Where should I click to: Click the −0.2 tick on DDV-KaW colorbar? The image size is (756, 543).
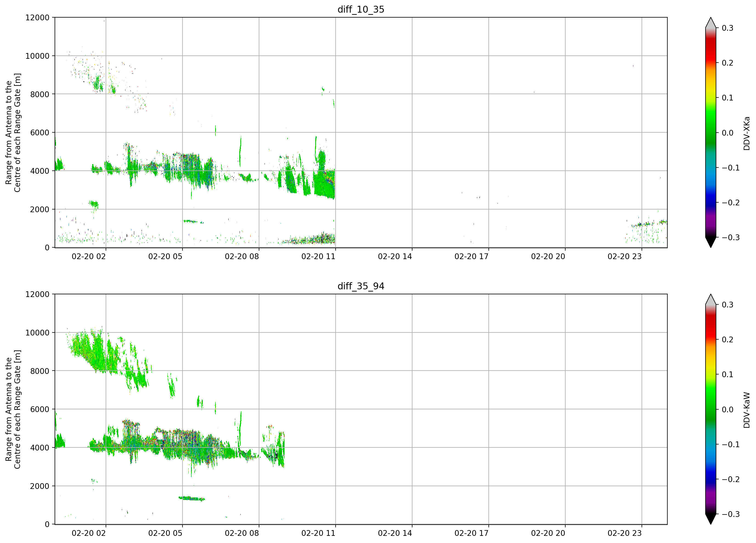click(x=731, y=479)
